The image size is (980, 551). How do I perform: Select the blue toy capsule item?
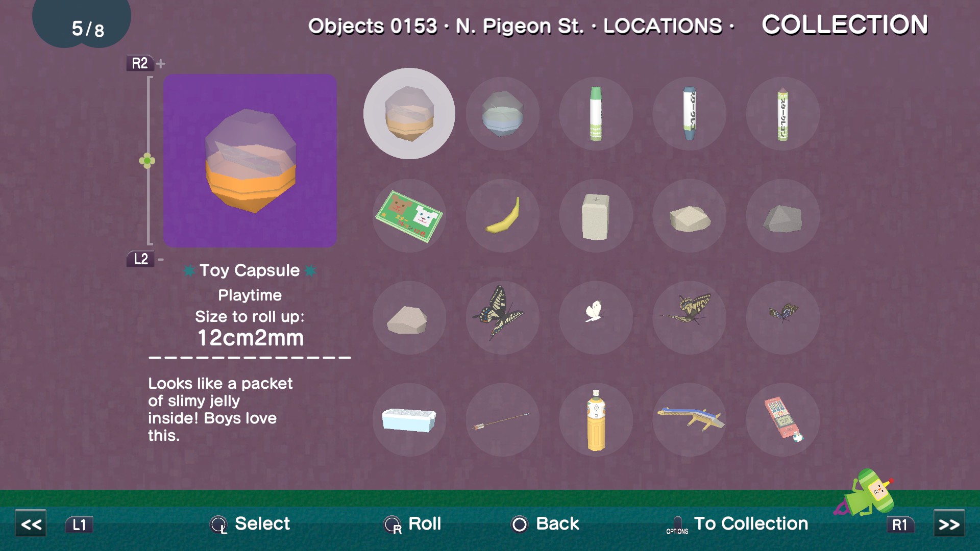point(503,114)
